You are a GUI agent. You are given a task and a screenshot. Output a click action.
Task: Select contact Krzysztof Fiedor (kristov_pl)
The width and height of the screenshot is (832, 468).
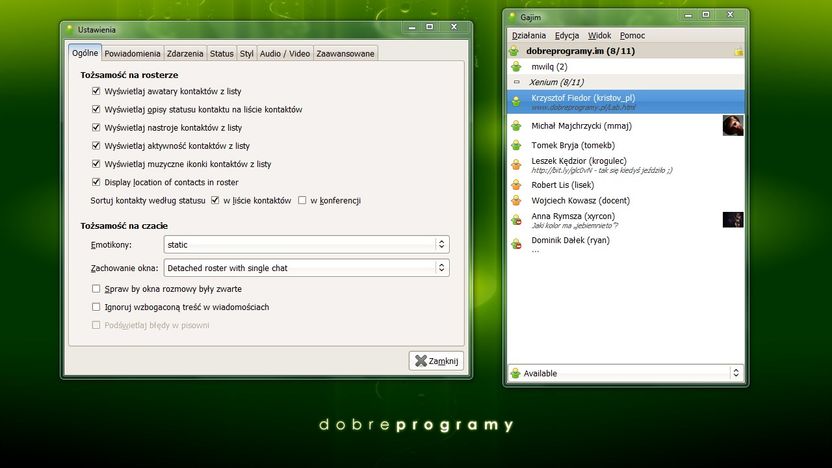(626, 101)
